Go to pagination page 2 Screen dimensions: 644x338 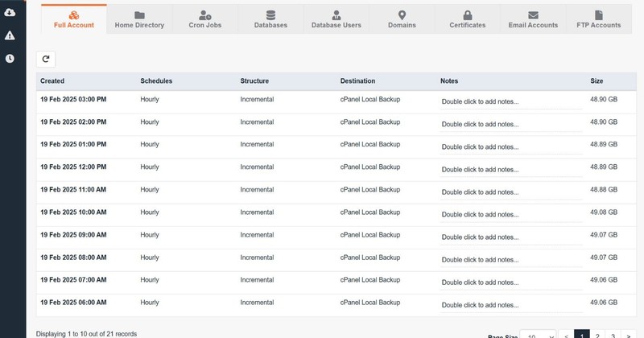[597, 335]
